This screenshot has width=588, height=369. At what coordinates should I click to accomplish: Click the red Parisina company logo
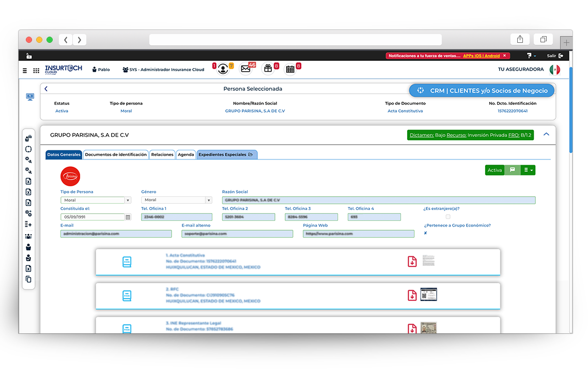point(70,177)
